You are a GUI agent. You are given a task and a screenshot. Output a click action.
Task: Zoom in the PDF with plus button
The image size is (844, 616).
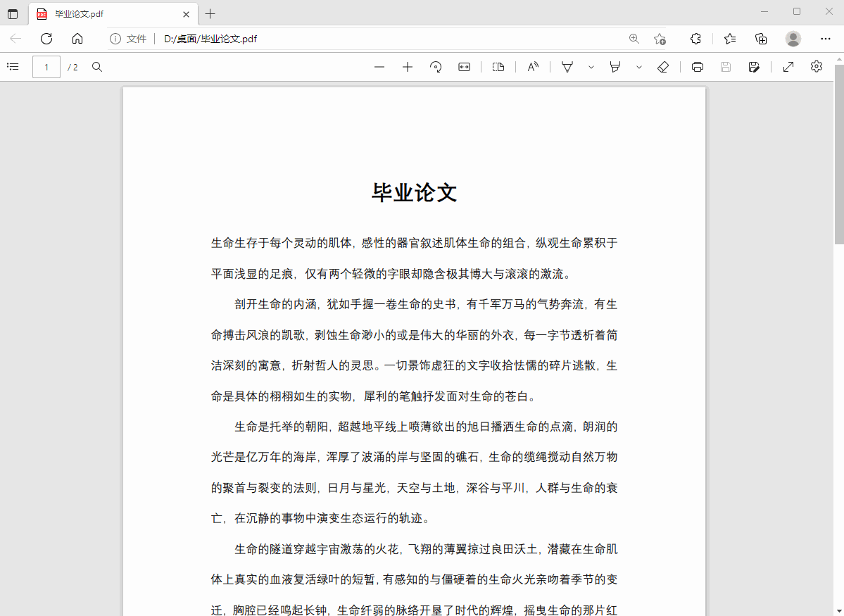tap(408, 67)
